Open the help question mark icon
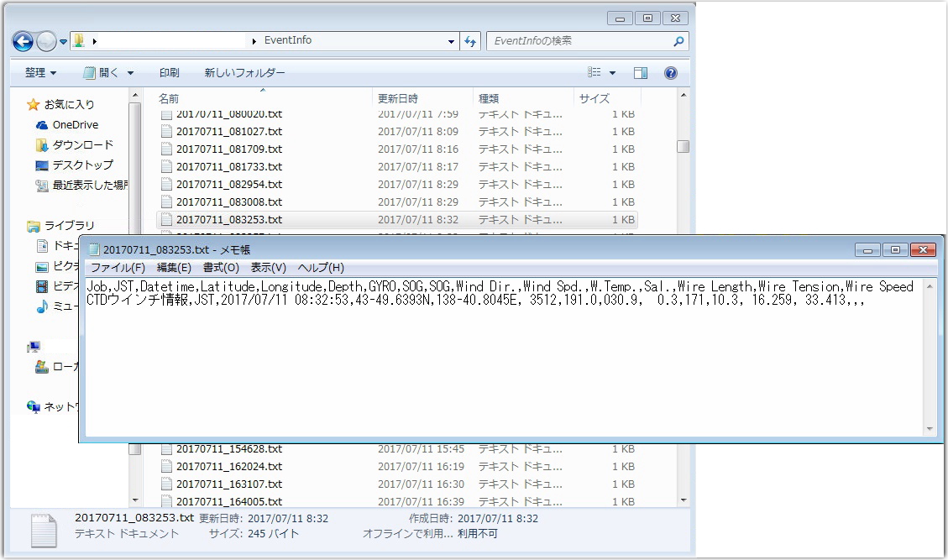This screenshot has height=560, width=948. tap(671, 73)
